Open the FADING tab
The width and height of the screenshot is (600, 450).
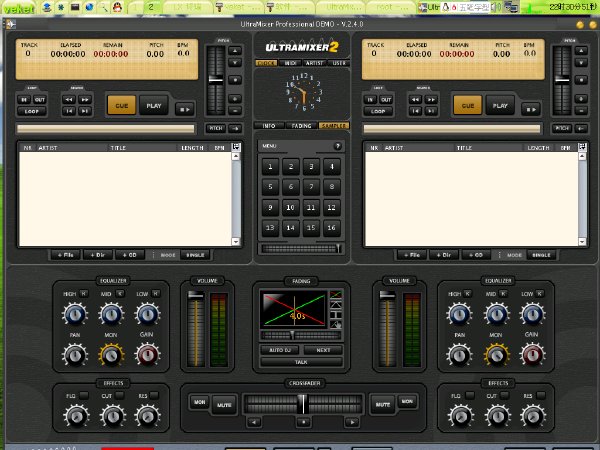(302, 126)
